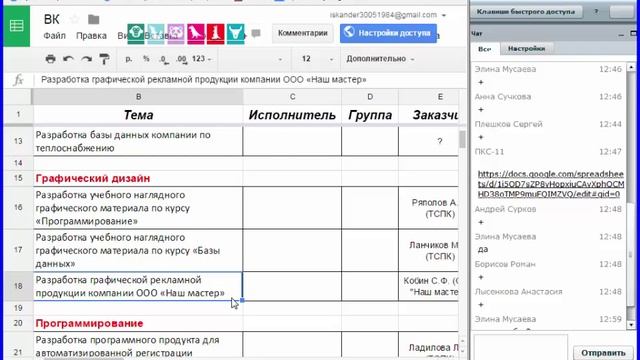This screenshot has height=360, width=640.
Task: Click the pink bird collaborator avatar
Action: 196,34
